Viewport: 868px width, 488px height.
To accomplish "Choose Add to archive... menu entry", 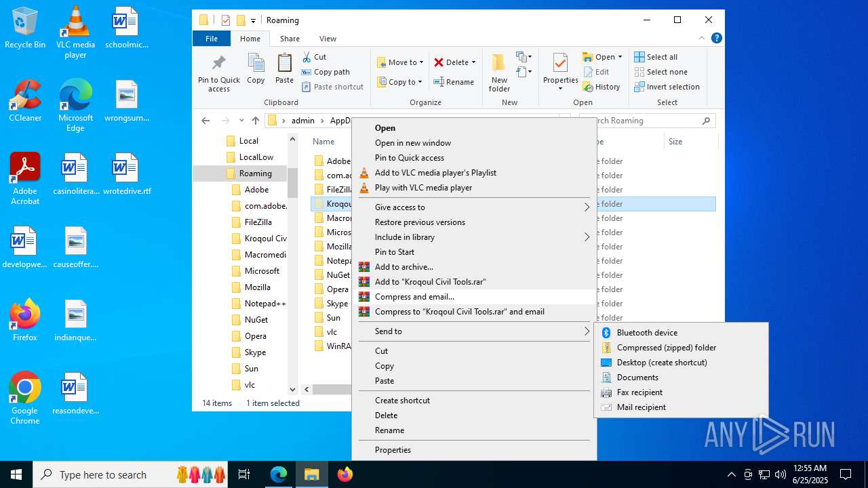I will (474, 267).
